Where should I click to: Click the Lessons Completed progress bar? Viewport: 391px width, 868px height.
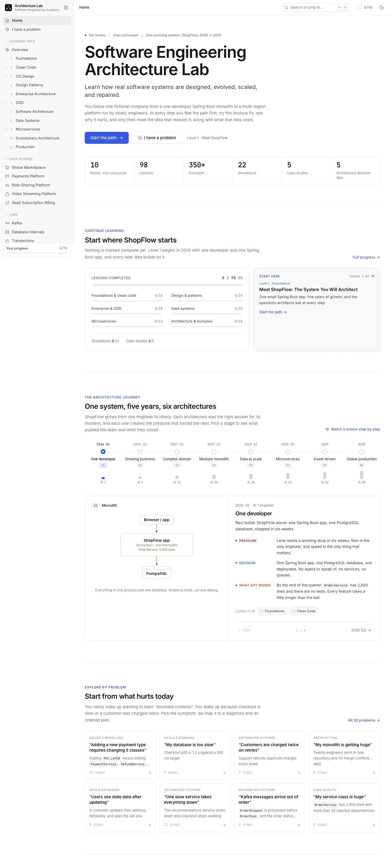[x=167, y=285]
